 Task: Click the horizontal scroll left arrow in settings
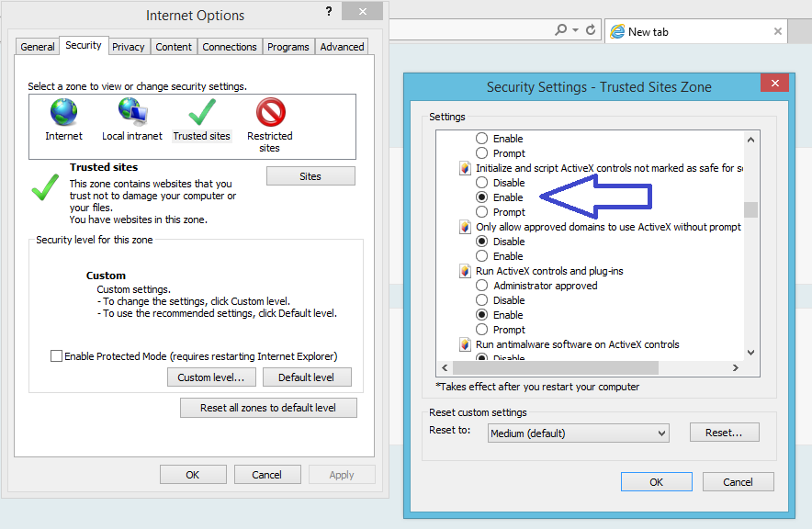click(445, 367)
